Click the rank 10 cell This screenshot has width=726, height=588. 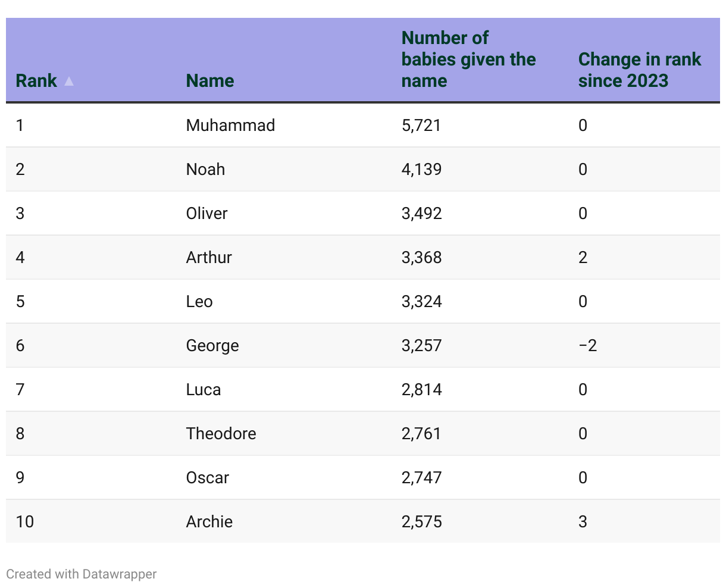(x=25, y=522)
